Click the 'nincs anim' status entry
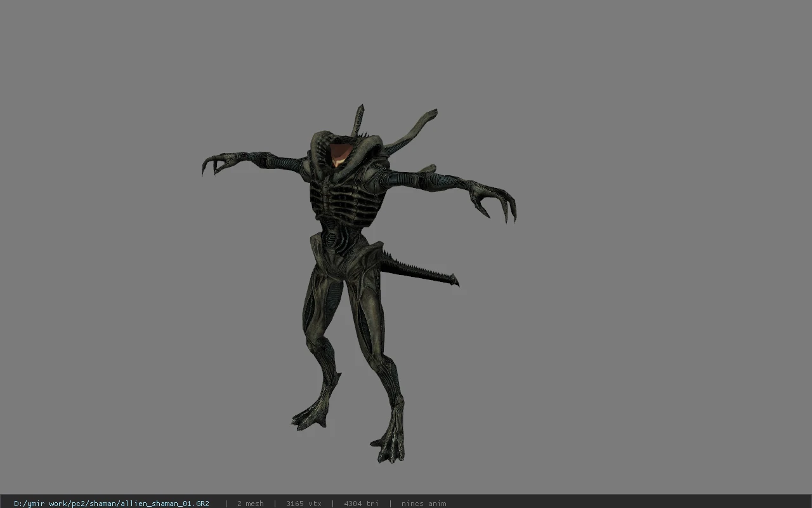The height and width of the screenshot is (508, 812). coord(424,504)
